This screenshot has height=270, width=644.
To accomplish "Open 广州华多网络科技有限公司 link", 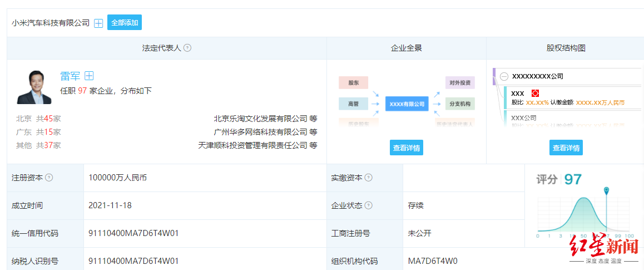I will click(260, 132).
